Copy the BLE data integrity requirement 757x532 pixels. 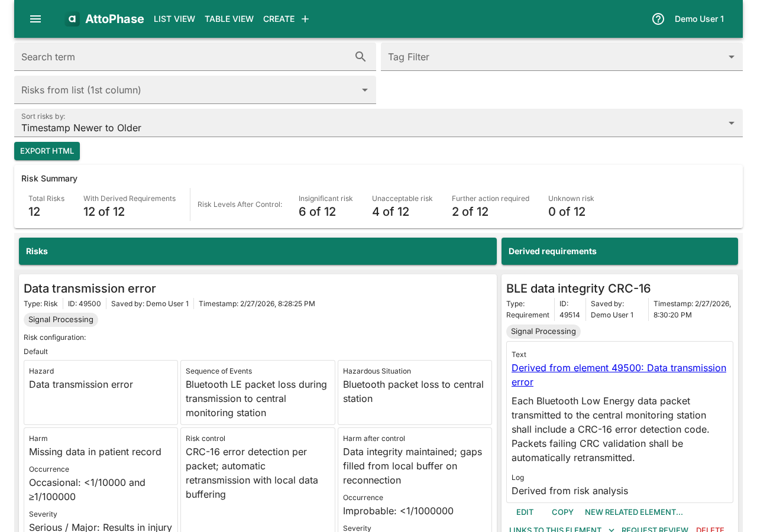[562, 511]
